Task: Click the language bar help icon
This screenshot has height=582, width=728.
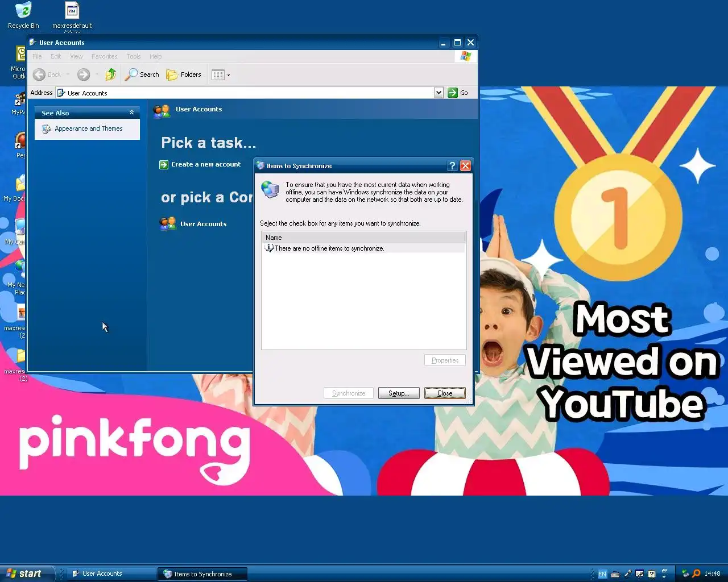Action: 651,574
